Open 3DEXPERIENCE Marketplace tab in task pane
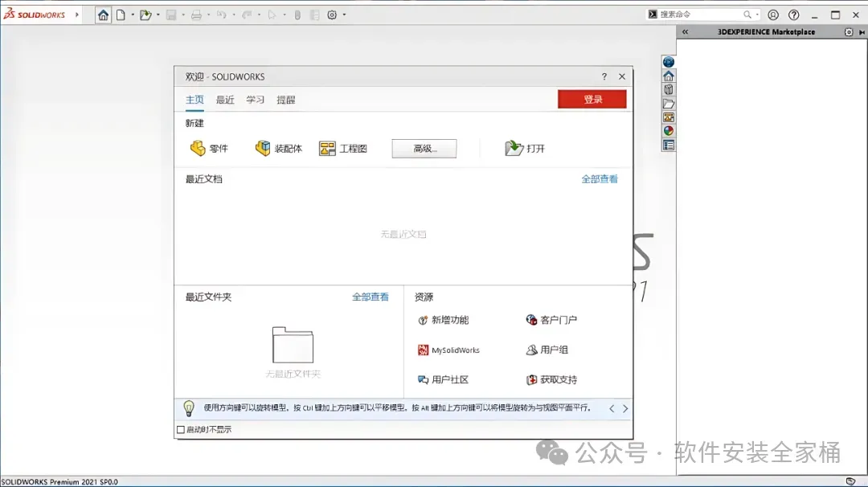 668,62
